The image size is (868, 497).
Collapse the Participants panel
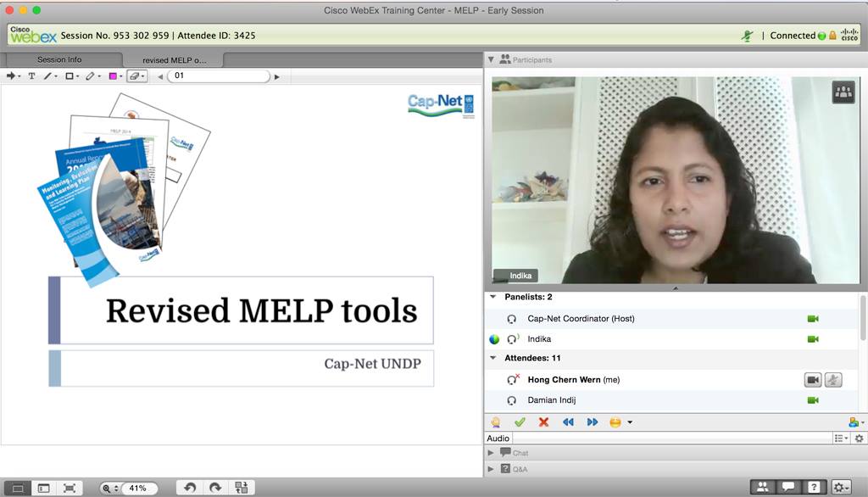(491, 59)
